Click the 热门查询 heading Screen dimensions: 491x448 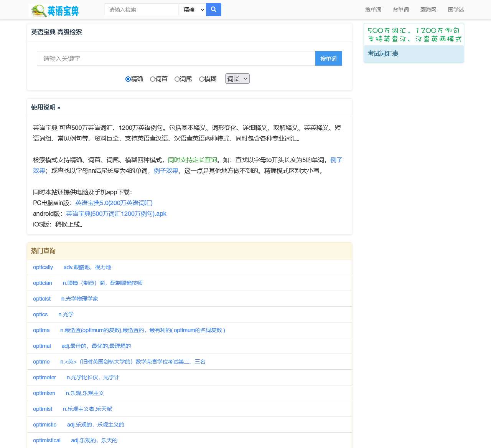pos(43,251)
